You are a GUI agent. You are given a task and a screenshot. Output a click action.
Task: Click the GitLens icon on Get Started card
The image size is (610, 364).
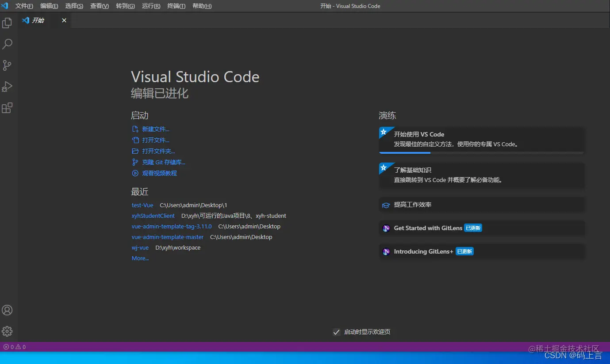point(386,228)
